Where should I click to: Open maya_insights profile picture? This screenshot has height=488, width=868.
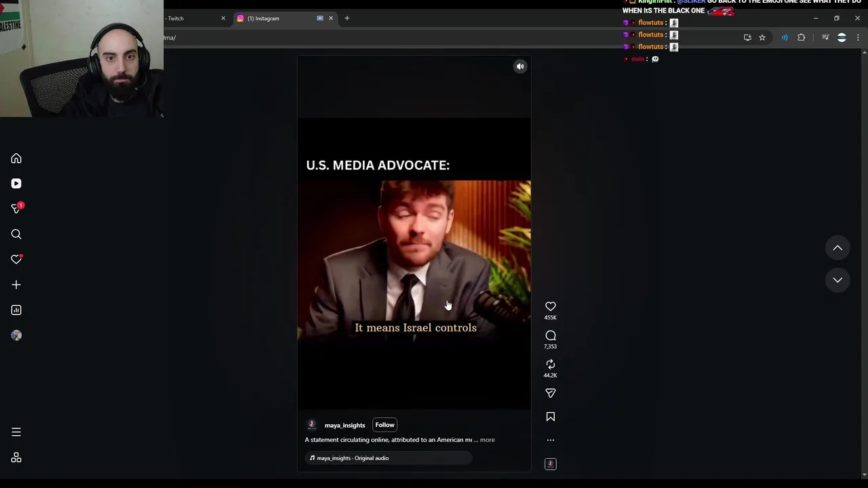312,425
